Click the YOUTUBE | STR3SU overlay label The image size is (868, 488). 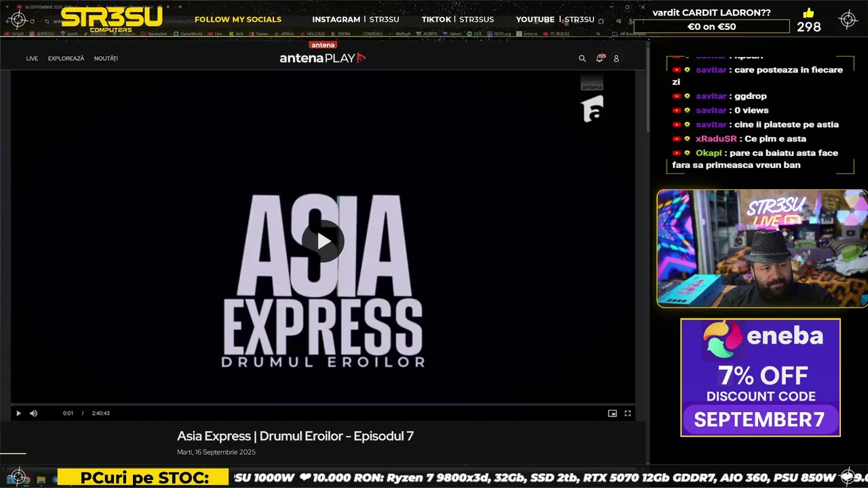[x=555, y=20]
